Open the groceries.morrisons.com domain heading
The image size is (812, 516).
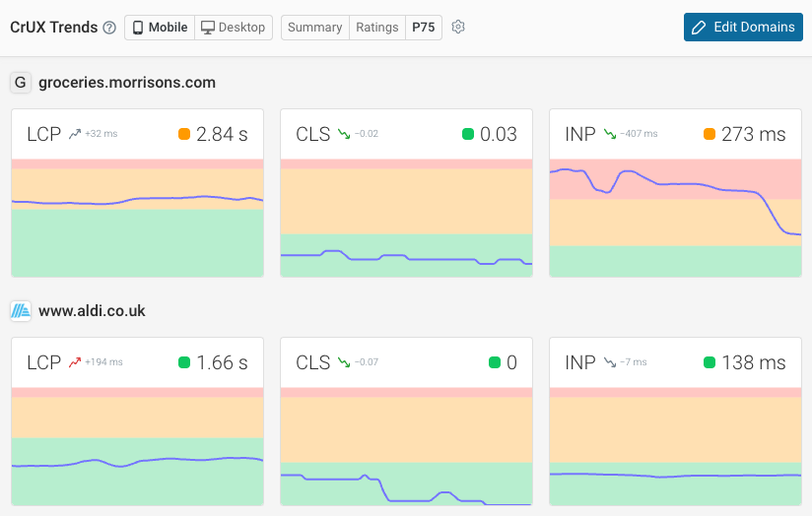127,83
